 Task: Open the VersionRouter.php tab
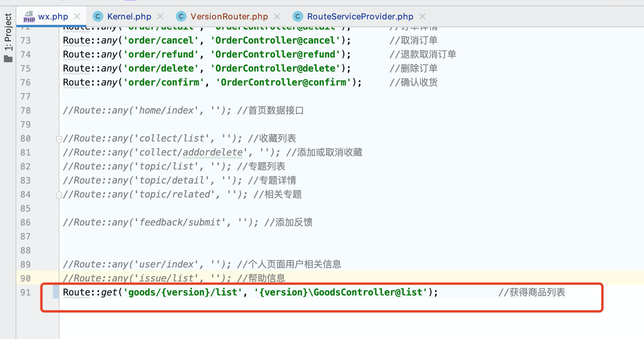[229, 16]
